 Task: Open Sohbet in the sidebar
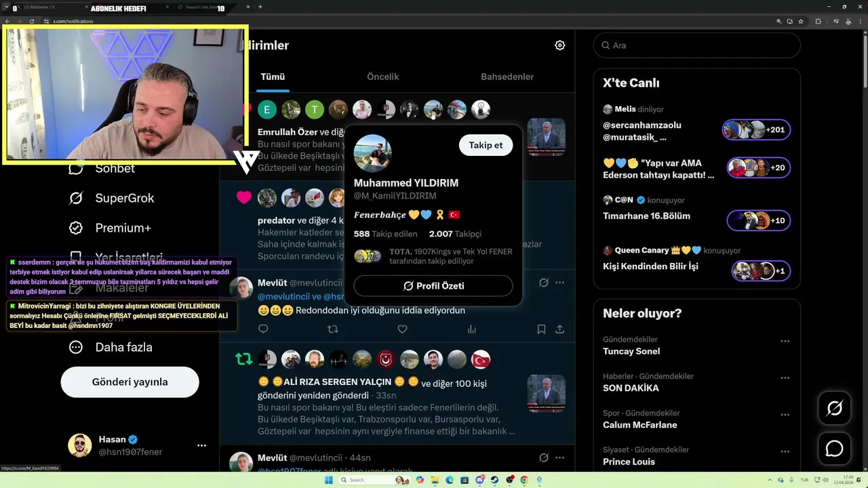point(102,169)
